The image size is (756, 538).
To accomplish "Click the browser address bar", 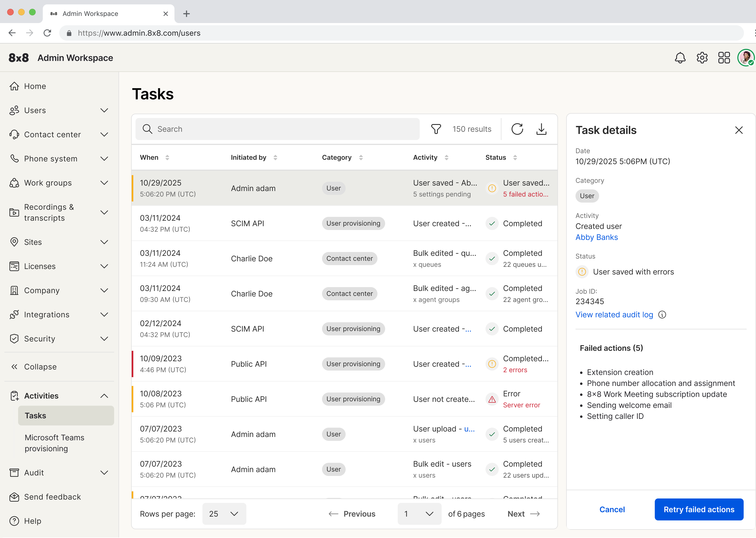I will [401, 33].
